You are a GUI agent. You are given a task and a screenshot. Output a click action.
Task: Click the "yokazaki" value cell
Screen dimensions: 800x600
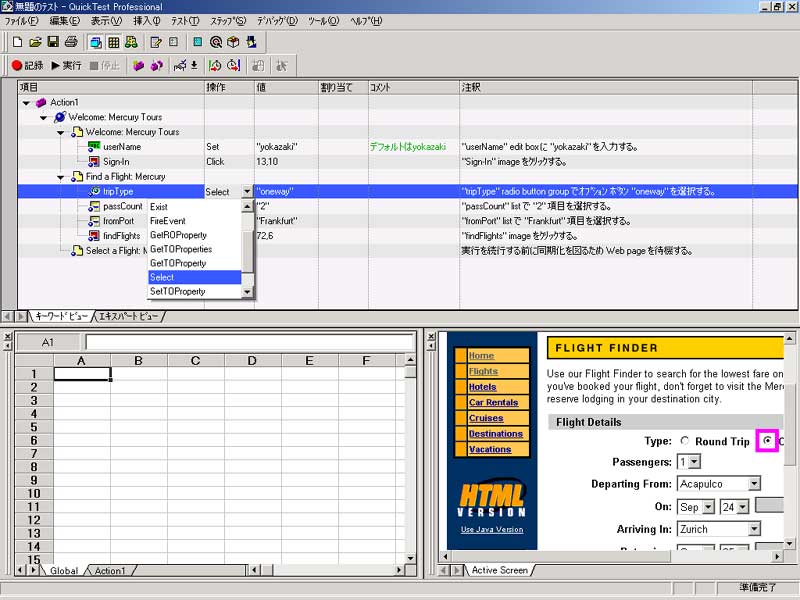[x=286, y=147]
